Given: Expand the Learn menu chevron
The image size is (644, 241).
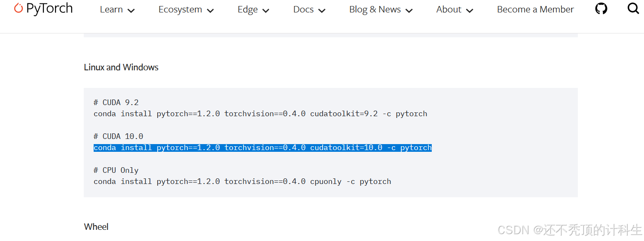Looking at the screenshot, I should (x=131, y=11).
